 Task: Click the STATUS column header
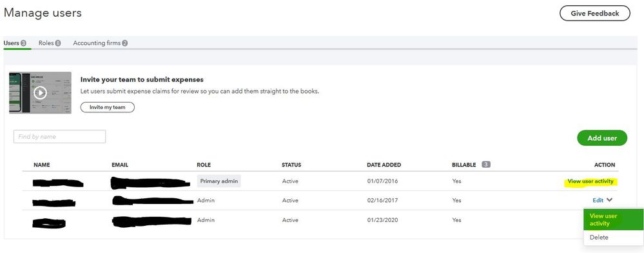click(x=291, y=165)
